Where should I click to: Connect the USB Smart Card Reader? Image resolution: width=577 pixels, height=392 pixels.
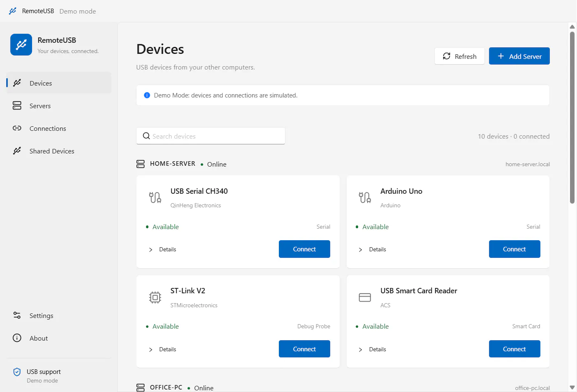tap(514, 349)
